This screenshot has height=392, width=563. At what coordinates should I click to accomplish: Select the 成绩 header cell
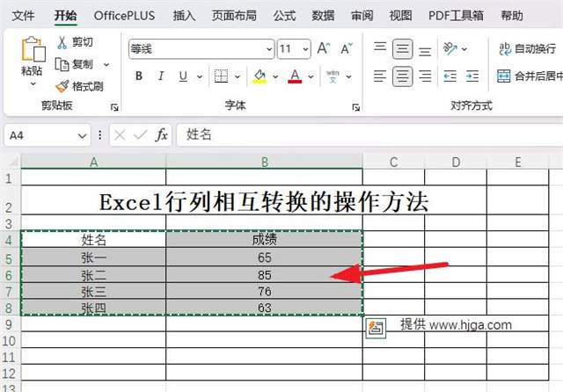264,240
